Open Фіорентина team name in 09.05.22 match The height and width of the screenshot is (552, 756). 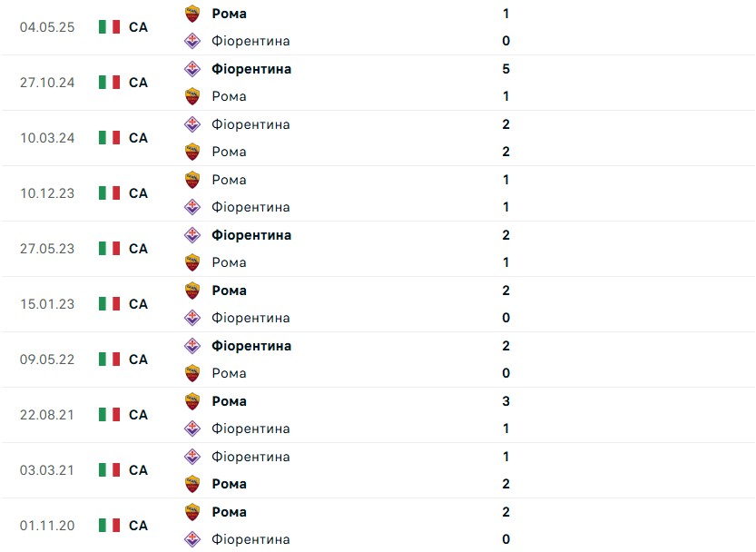pyautogui.click(x=251, y=346)
